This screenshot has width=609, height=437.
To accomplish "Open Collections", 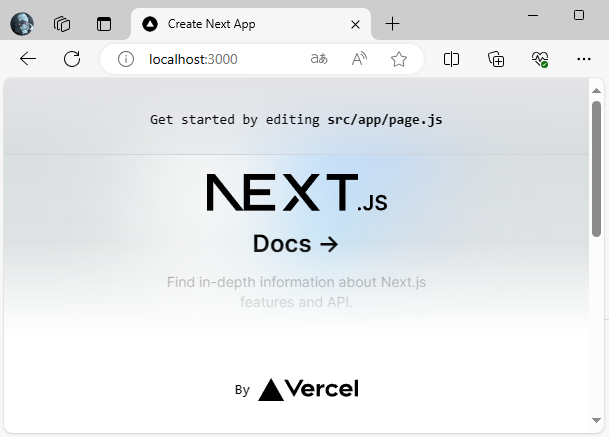I will point(496,59).
